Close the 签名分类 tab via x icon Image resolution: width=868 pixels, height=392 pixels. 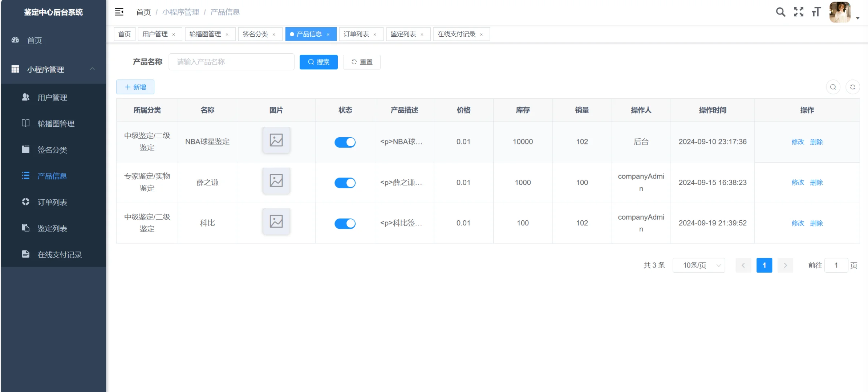tap(274, 34)
